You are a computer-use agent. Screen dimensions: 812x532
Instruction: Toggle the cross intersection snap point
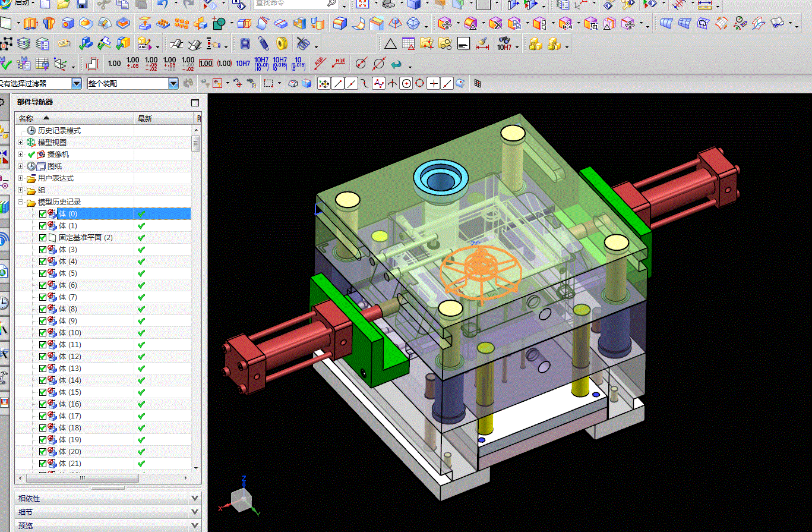pos(434,84)
